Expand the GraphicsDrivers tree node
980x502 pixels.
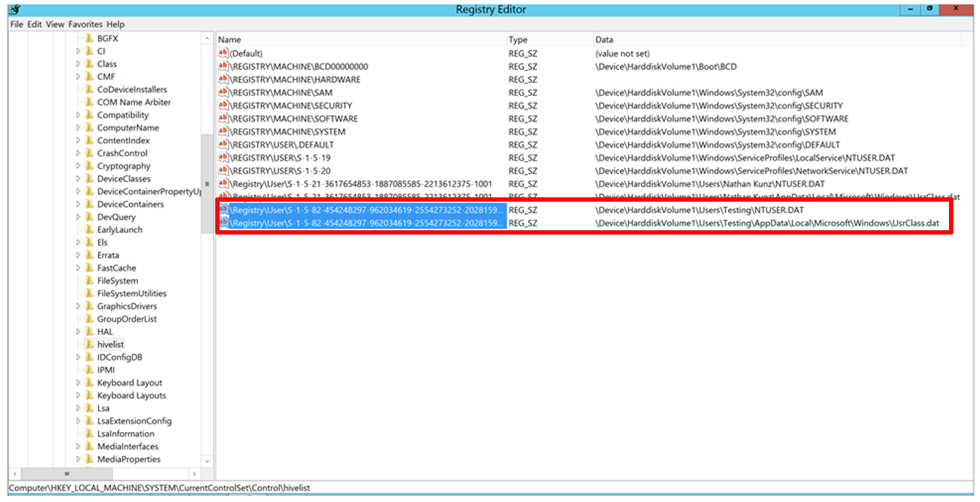point(78,306)
